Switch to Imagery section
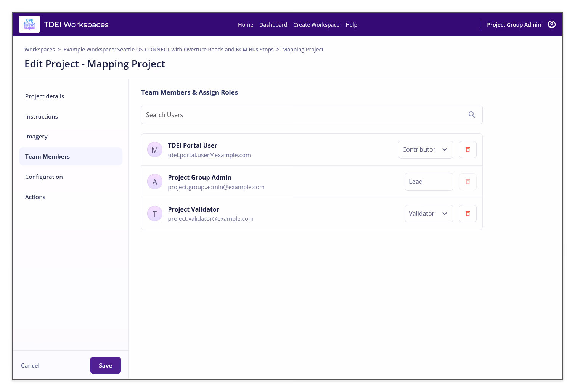575x392 pixels. tap(71, 137)
